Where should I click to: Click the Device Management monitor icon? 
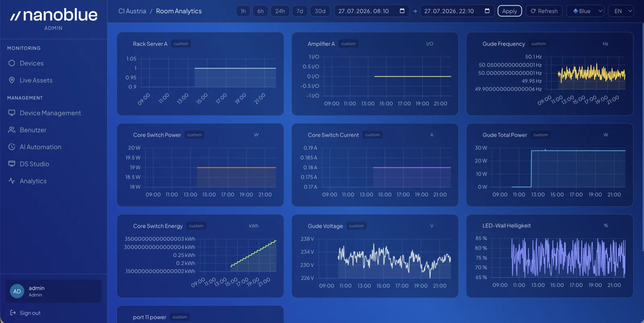pyautogui.click(x=12, y=113)
